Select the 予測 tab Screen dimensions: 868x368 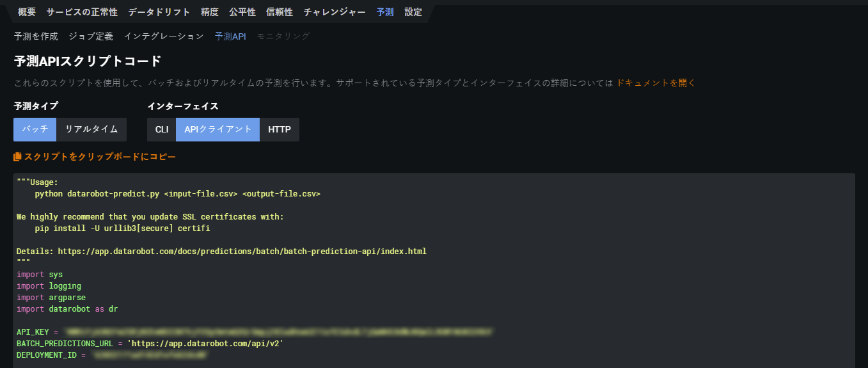(385, 12)
